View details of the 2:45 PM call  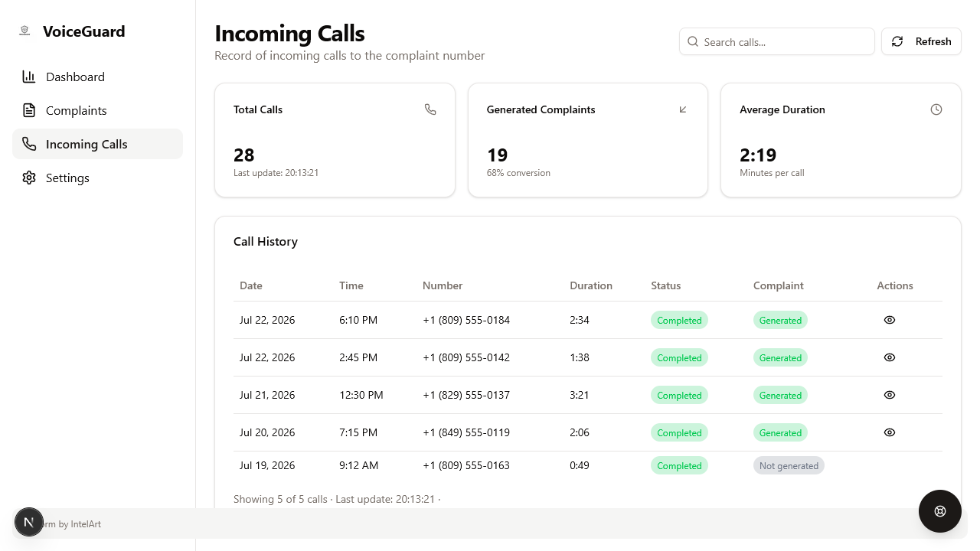tap(889, 357)
